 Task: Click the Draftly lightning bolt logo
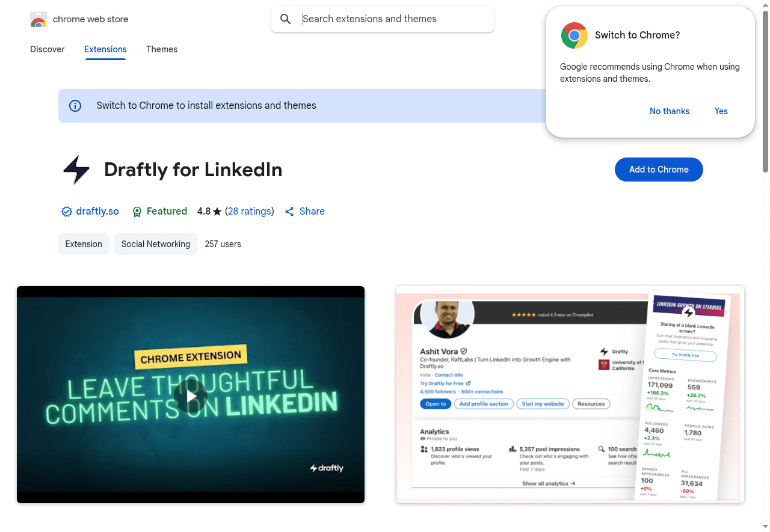point(76,170)
